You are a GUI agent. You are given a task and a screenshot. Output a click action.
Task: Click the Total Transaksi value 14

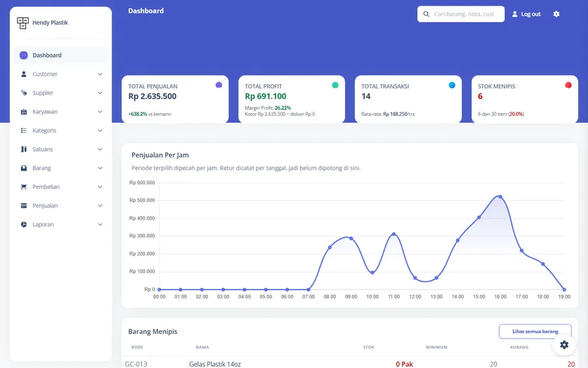pos(366,96)
